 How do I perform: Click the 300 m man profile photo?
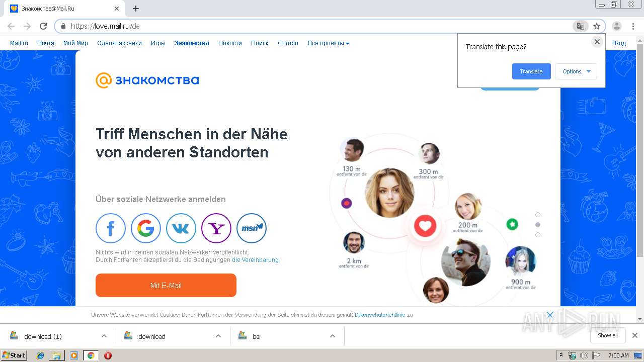pyautogui.click(x=429, y=154)
